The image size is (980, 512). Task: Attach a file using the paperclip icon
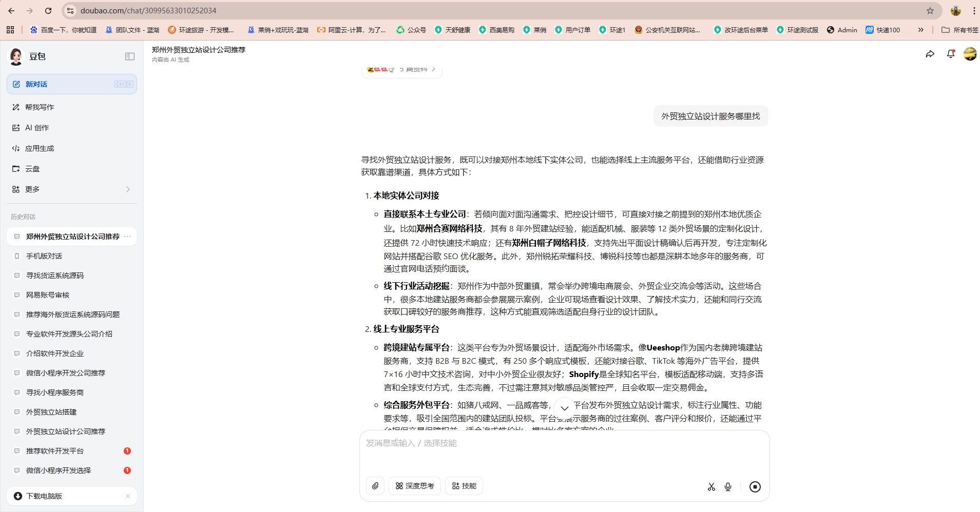[375, 486]
